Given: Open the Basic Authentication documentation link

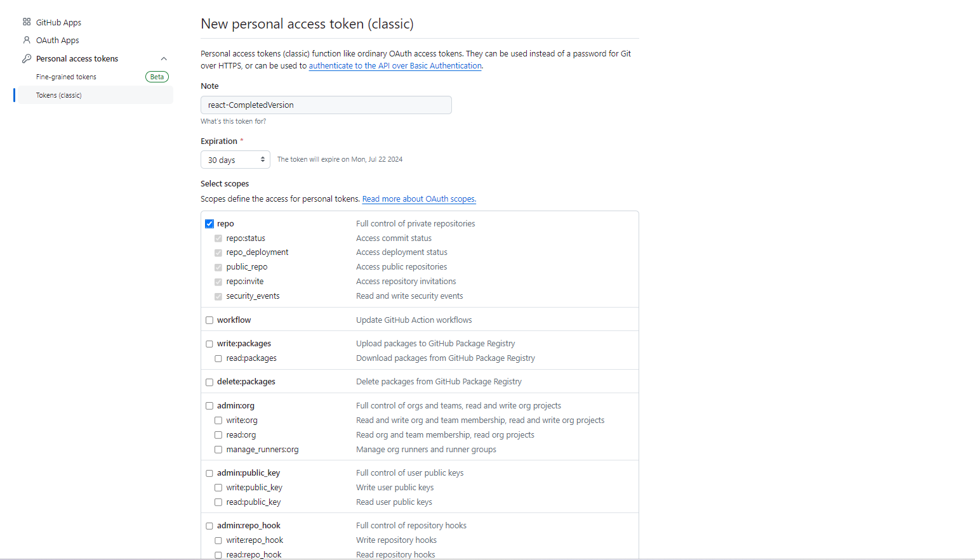Looking at the screenshot, I should (395, 65).
